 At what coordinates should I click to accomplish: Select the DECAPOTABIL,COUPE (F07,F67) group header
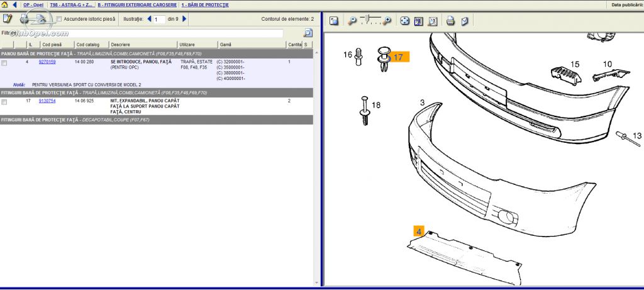(x=157, y=120)
